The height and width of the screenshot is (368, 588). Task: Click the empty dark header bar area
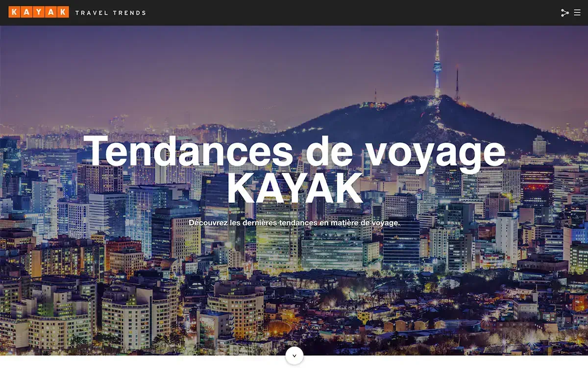(343, 13)
